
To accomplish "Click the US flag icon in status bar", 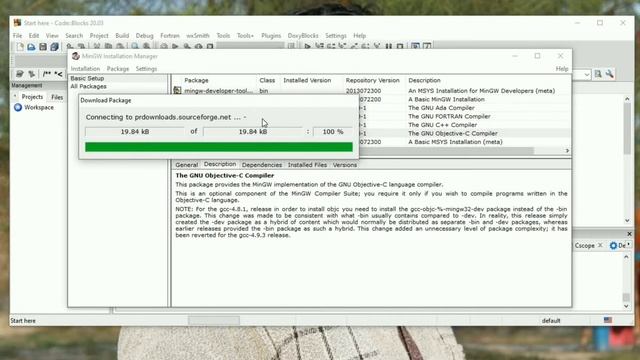I will point(608,320).
